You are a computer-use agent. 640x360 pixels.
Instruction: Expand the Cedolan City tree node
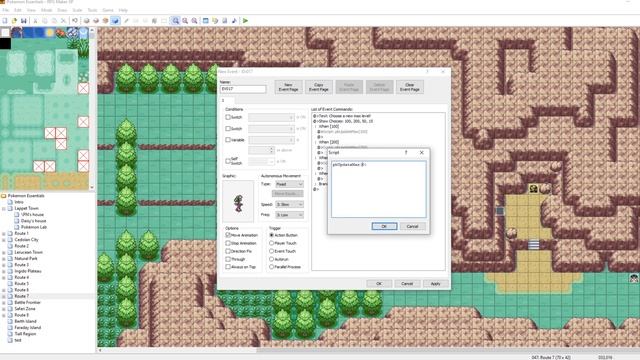[4, 240]
